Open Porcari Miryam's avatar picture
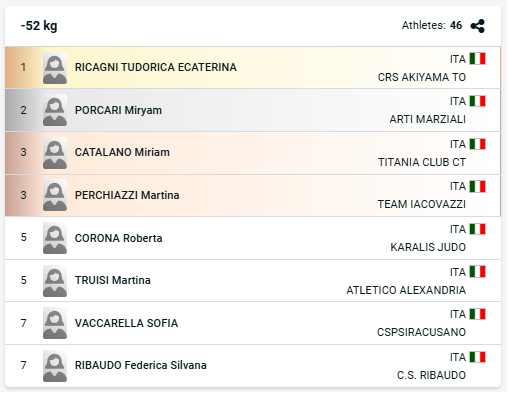The height and width of the screenshot is (405, 514). coord(55,110)
